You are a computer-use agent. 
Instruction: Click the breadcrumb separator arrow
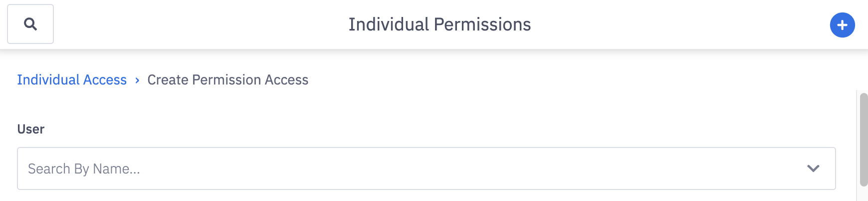[137, 80]
